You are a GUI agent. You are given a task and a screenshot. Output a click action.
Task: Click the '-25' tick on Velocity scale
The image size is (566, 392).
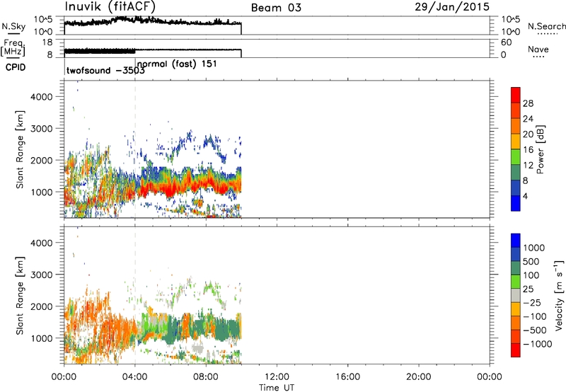pyautogui.click(x=532, y=302)
